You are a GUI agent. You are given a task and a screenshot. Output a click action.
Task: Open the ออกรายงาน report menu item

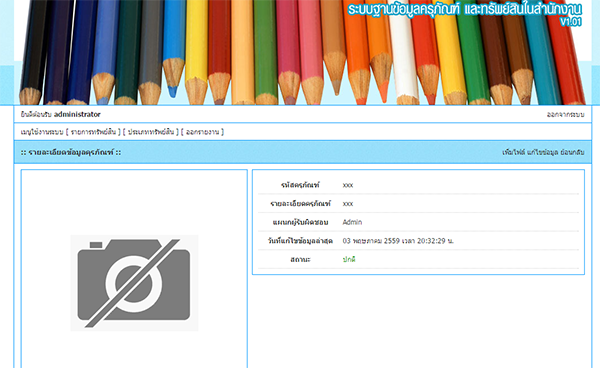(202, 132)
